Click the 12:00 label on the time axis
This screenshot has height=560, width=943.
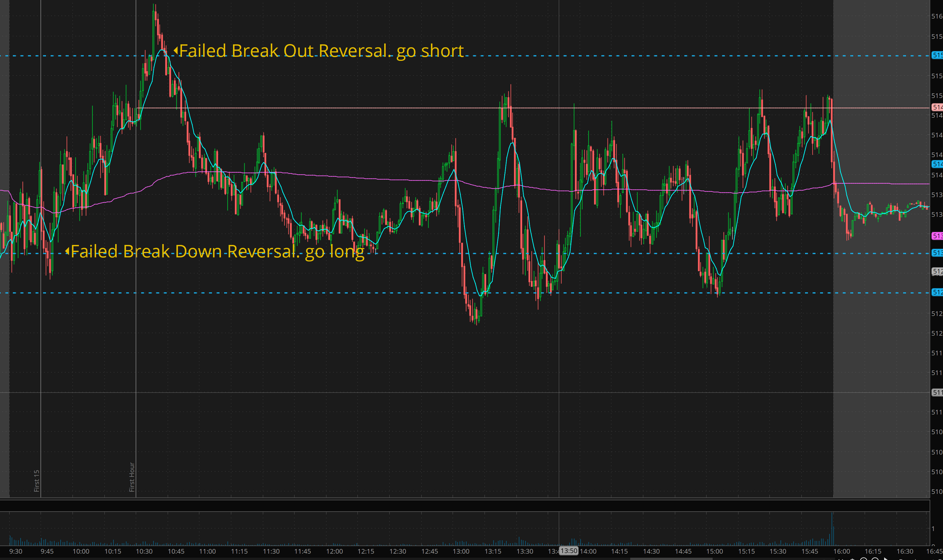[334, 551]
